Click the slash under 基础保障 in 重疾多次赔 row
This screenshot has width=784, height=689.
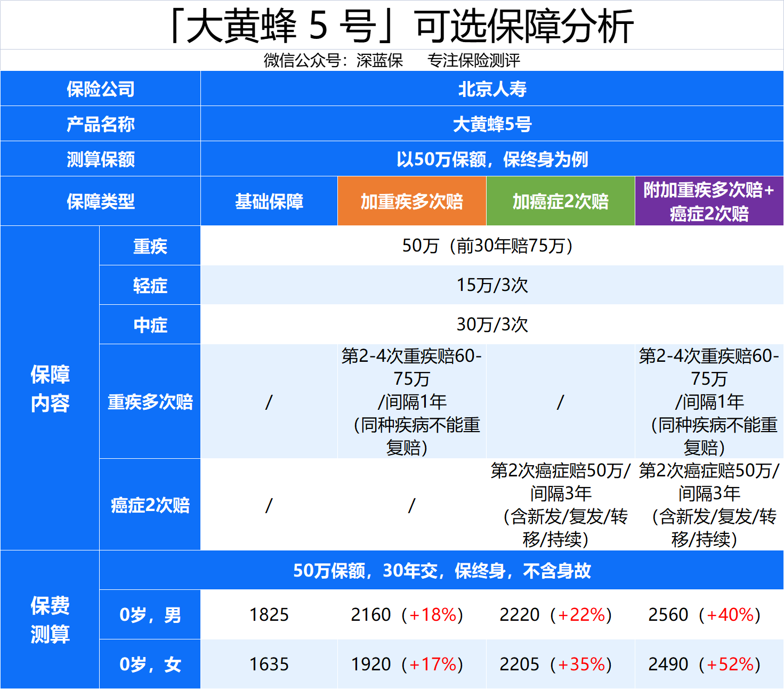click(269, 401)
